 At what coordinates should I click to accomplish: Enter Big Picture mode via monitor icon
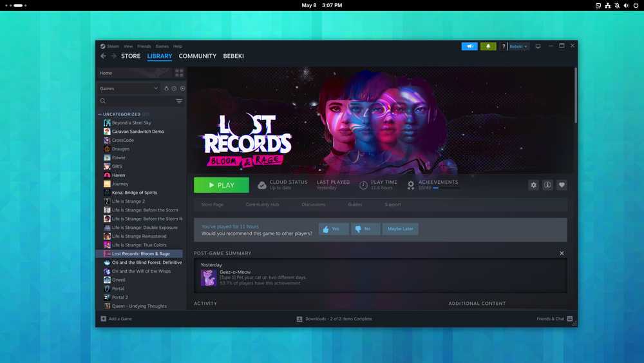[538, 46]
